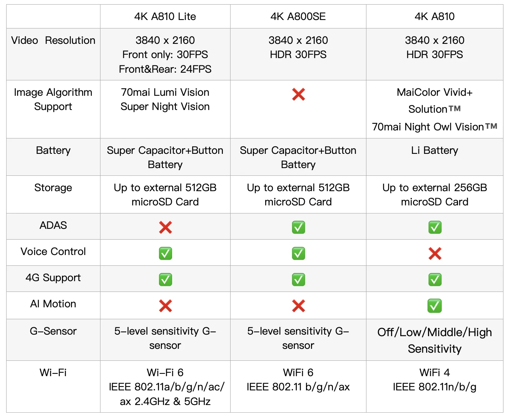Image resolution: width=515 pixels, height=420 pixels.
Task: Click the red cross for A810 Lite ADAS
Action: click(x=166, y=227)
